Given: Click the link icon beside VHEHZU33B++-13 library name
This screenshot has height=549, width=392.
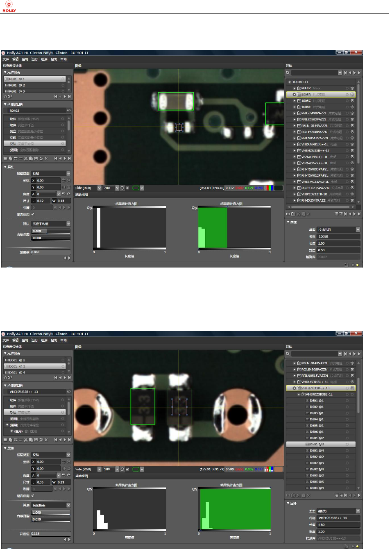Looking at the screenshot, I should click(x=68, y=392).
